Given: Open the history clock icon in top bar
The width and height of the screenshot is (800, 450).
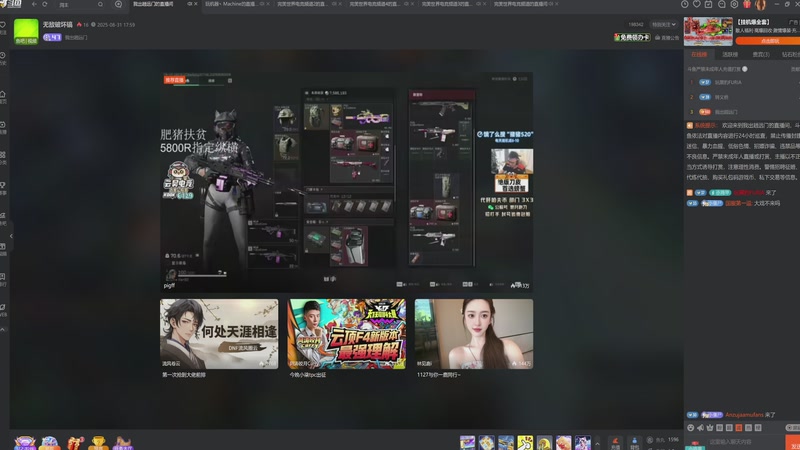Looking at the screenshot, I should tap(685, 4).
